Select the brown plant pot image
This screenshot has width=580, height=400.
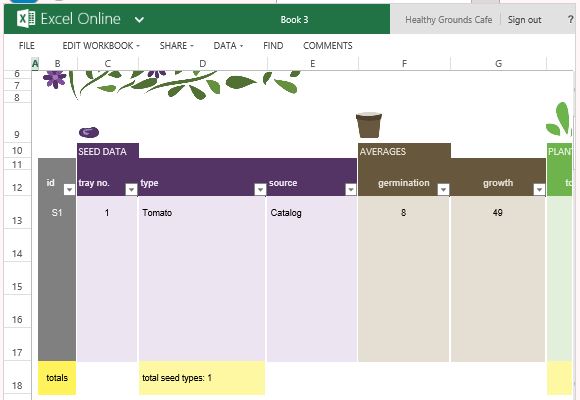click(369, 125)
